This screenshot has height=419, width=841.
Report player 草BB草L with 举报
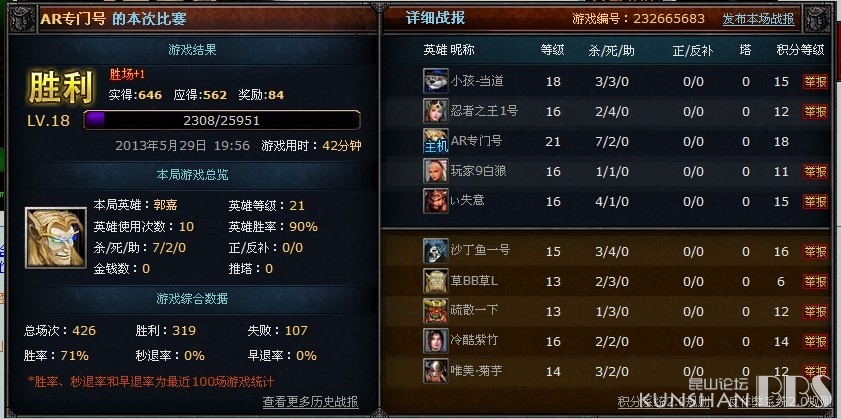pyautogui.click(x=815, y=281)
